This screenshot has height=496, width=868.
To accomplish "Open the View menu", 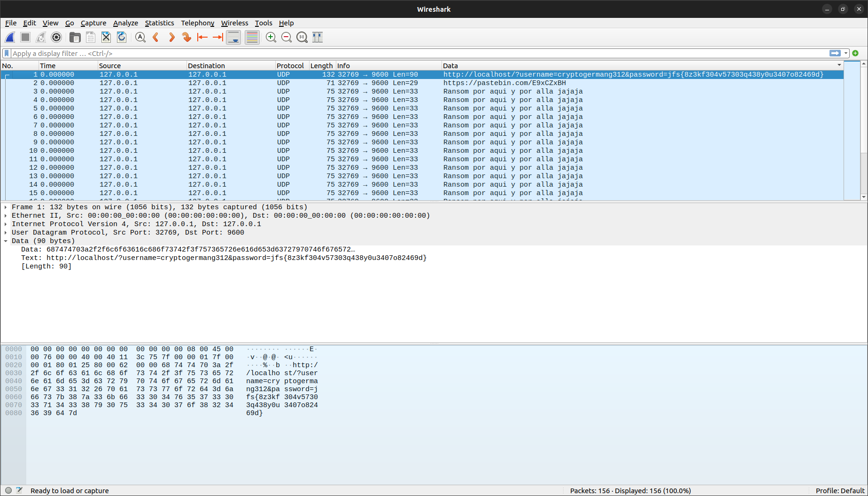I will (50, 23).
